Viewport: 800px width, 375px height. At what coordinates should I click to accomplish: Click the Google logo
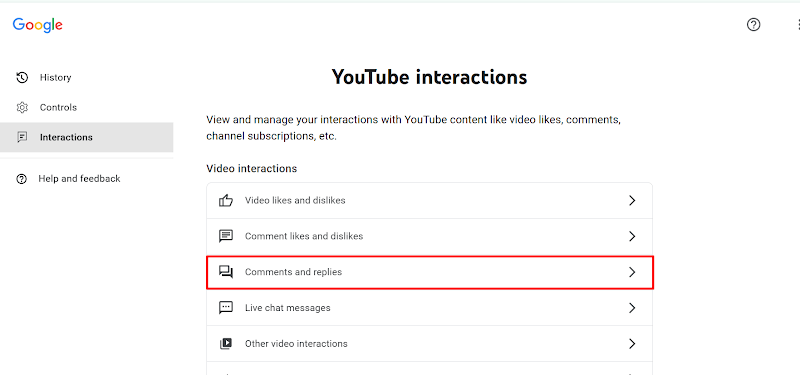coord(38,25)
